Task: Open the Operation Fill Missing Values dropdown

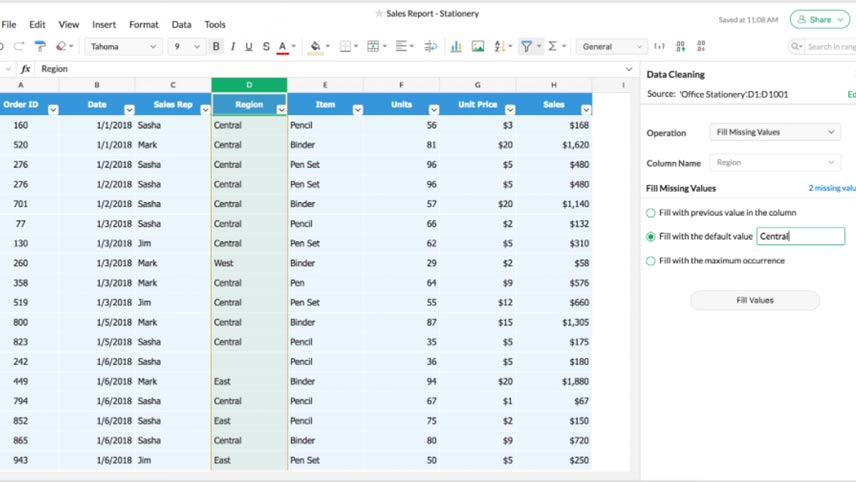Action: coord(775,132)
